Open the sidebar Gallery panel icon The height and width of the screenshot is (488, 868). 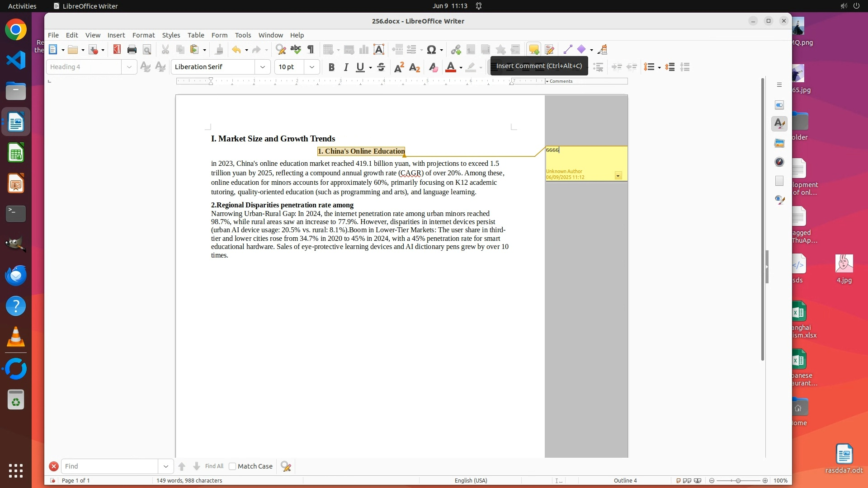pyautogui.click(x=779, y=143)
